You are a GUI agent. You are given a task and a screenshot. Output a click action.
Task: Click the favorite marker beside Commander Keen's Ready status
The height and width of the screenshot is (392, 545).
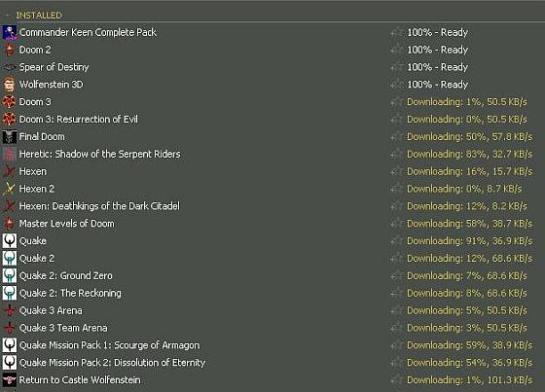pyautogui.click(x=396, y=32)
